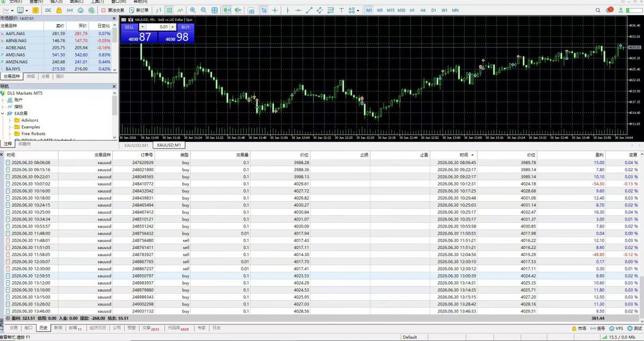Click the zoom out magnifier icon
This screenshot has height=341, width=644.
coord(204,10)
